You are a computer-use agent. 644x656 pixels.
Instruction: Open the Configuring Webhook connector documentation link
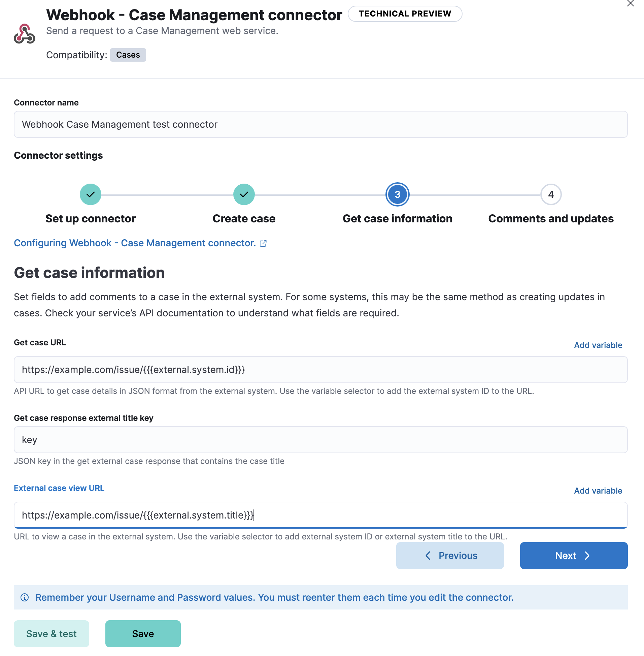[135, 243]
